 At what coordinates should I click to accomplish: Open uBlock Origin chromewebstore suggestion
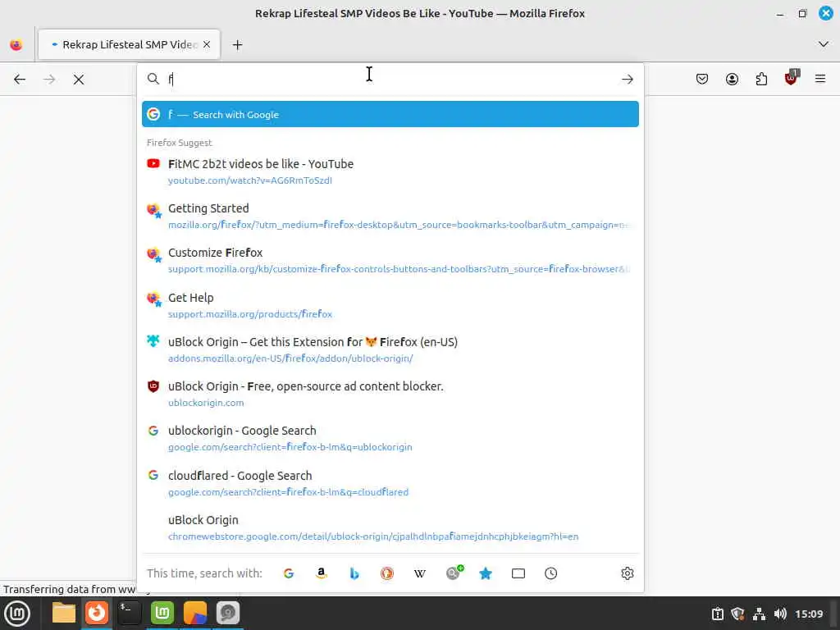(390, 527)
